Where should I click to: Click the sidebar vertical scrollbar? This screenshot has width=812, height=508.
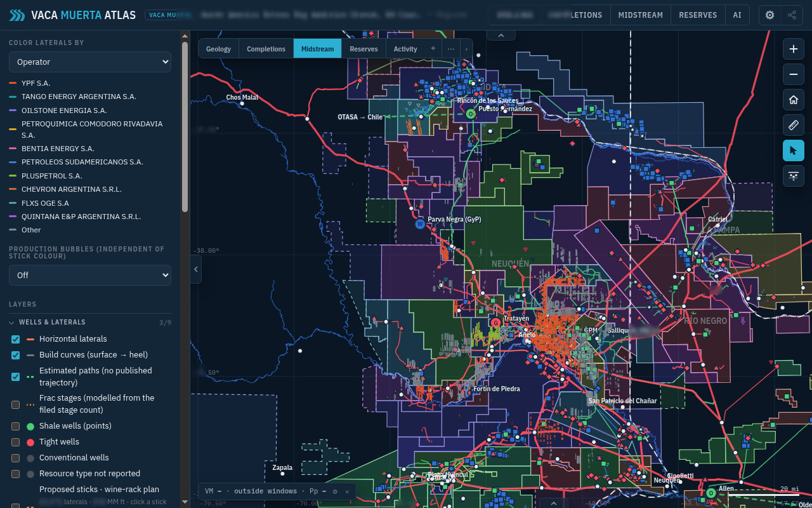point(185,127)
